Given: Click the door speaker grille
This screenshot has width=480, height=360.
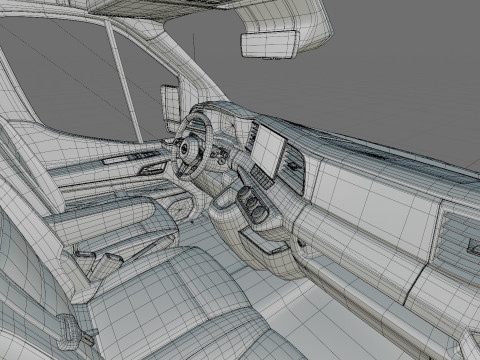Looking at the screenshot, I should [181, 209].
